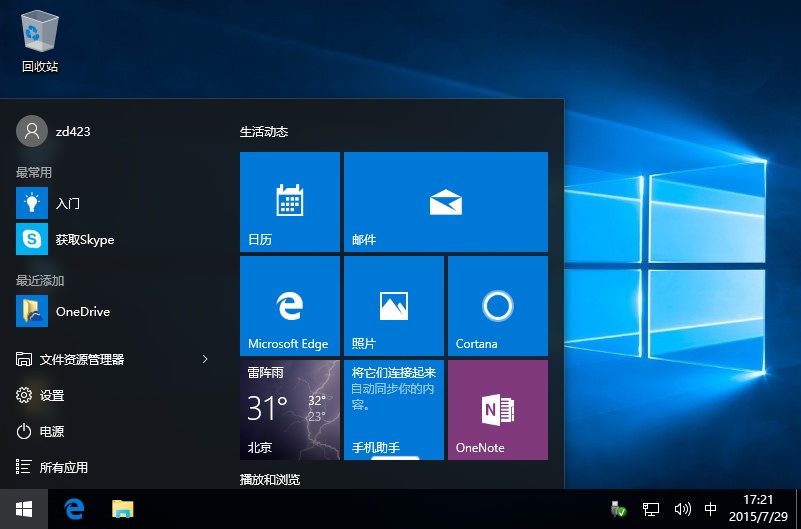The image size is (801, 529).
Task: Open the 手机助手 phone companion tile
Action: coord(393,410)
